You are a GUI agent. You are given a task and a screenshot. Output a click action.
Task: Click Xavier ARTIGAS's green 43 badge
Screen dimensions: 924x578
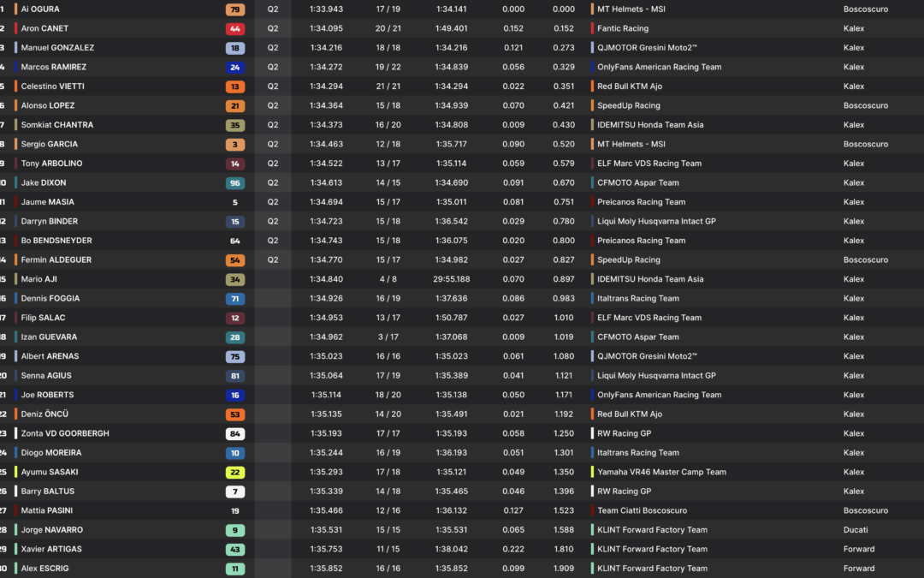click(235, 549)
